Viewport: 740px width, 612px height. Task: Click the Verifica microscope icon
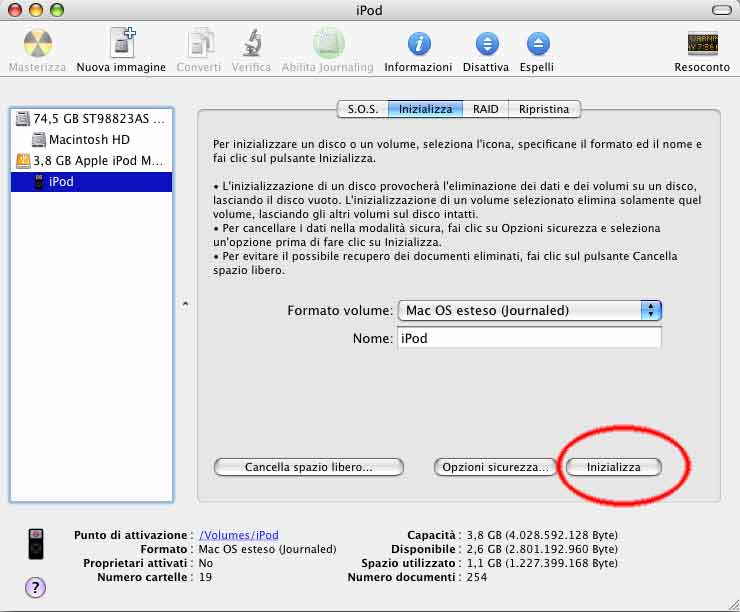point(252,43)
